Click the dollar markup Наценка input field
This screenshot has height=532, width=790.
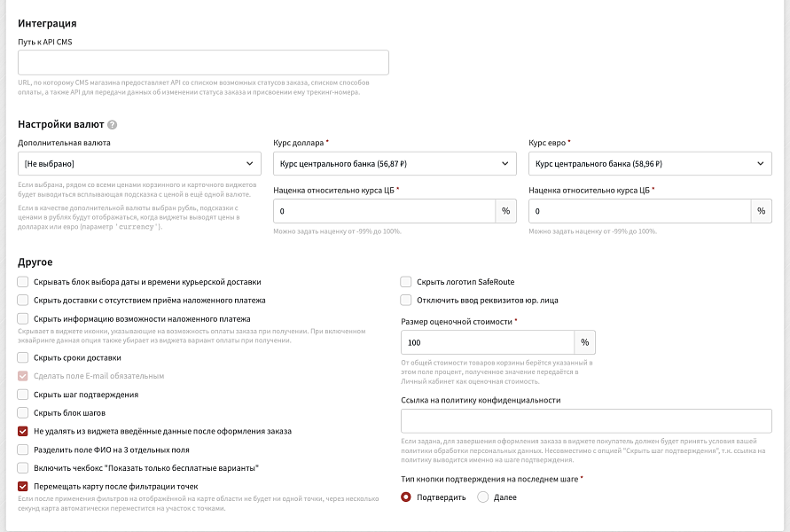pos(385,211)
